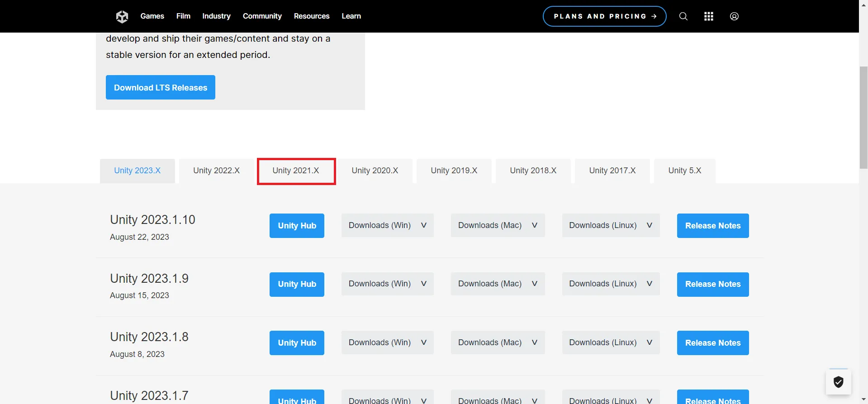Viewport: 868px width, 404px height.
Task: Show the Unity 5.X releases tab
Action: (x=684, y=171)
